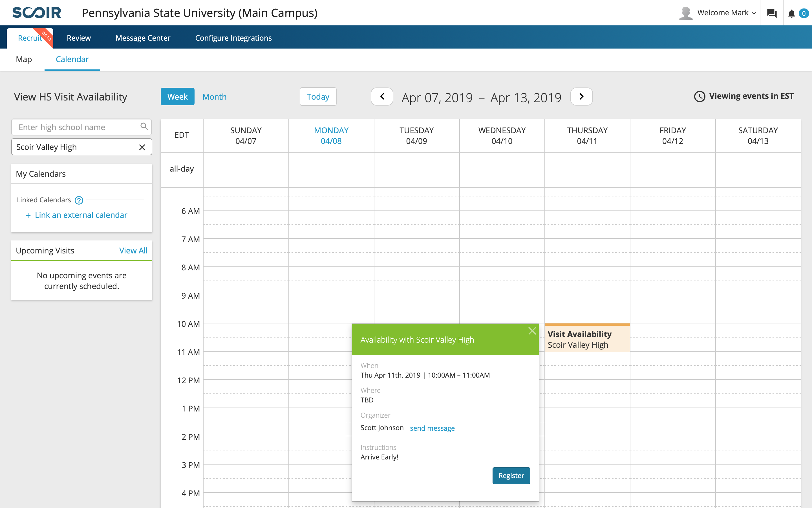812x508 pixels.
Task: Open Welcome Mark dropdown
Action: click(x=727, y=13)
